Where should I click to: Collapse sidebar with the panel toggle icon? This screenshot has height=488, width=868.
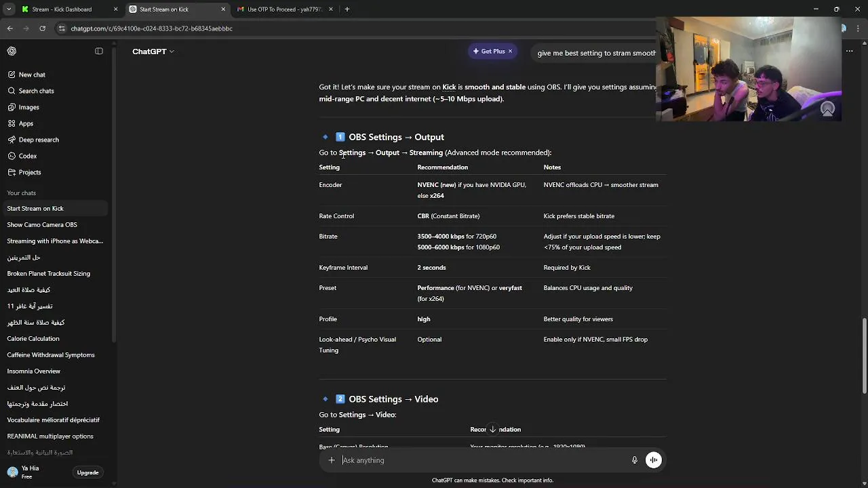point(99,51)
